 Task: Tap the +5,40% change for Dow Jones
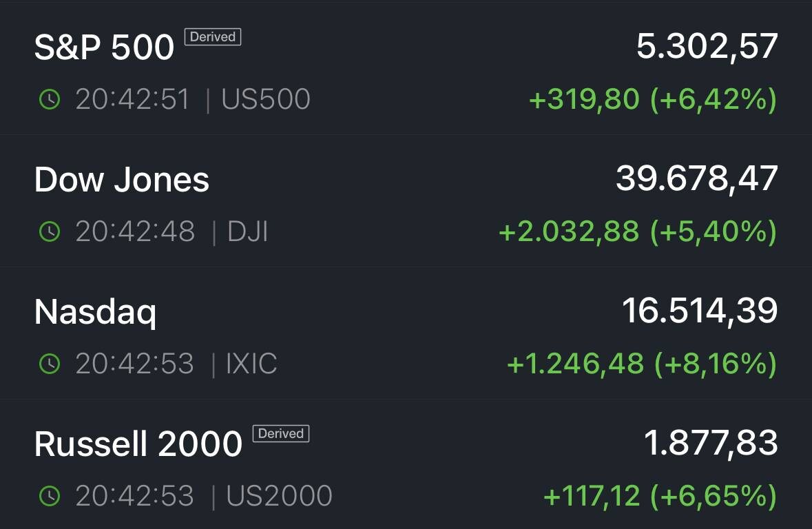pos(714,231)
